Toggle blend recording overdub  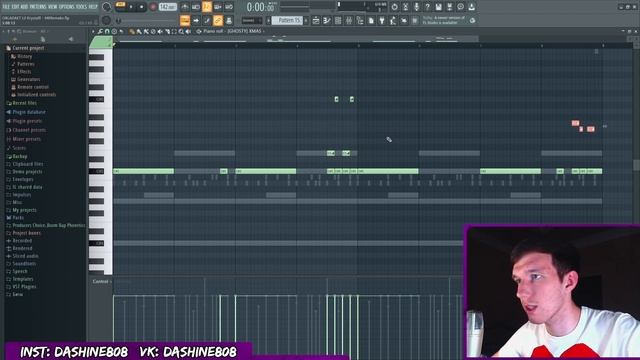tap(218, 7)
